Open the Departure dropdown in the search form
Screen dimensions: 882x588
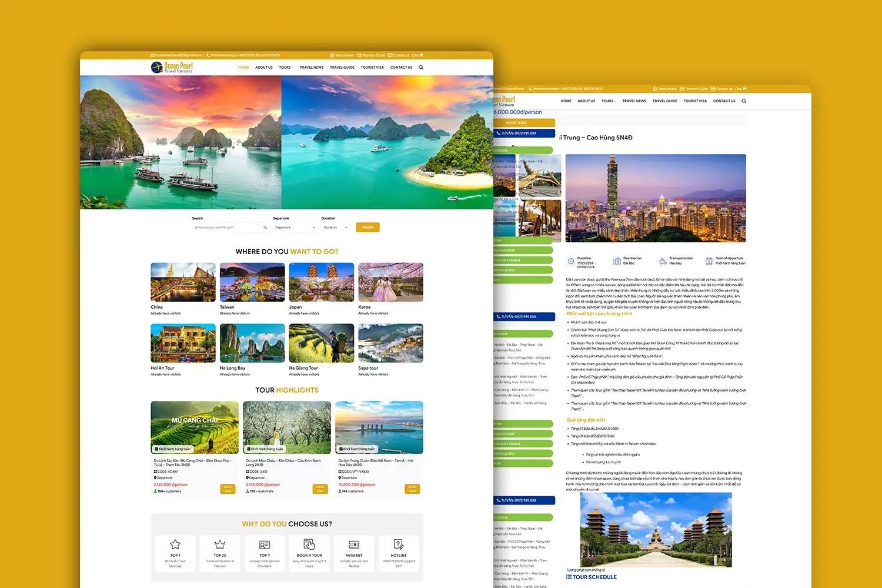(x=295, y=228)
